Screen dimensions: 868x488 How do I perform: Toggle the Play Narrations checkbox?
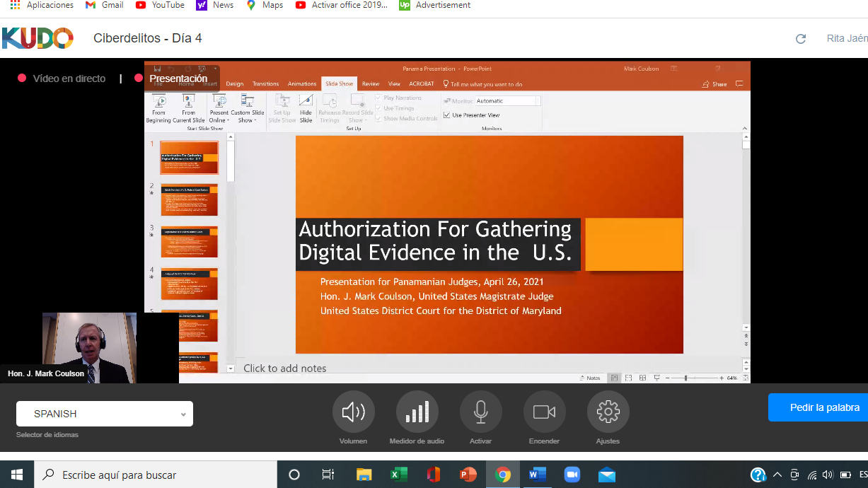pos(379,98)
